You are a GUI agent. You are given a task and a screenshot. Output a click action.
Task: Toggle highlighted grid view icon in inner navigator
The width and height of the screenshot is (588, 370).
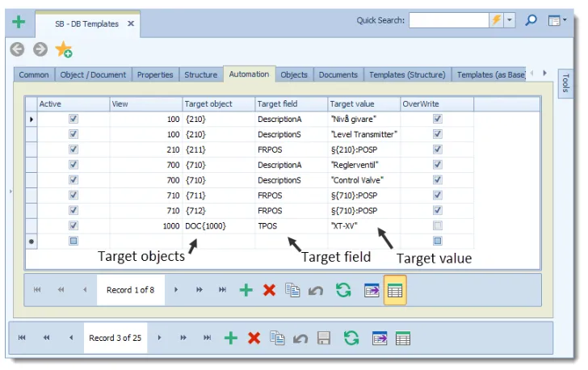pyautogui.click(x=395, y=290)
